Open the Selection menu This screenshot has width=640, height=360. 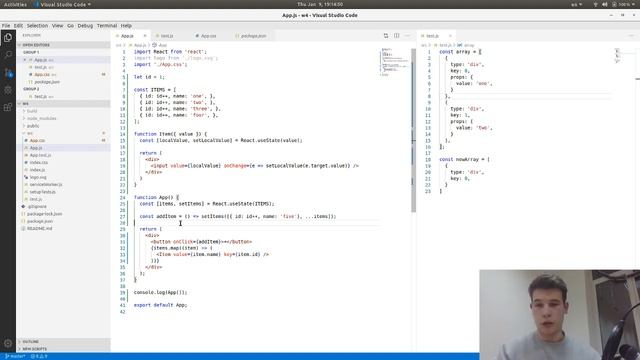click(37, 26)
